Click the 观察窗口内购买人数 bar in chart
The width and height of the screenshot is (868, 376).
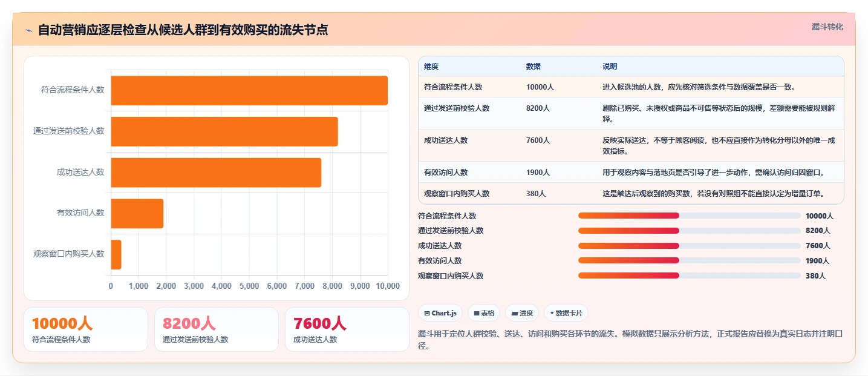116,254
